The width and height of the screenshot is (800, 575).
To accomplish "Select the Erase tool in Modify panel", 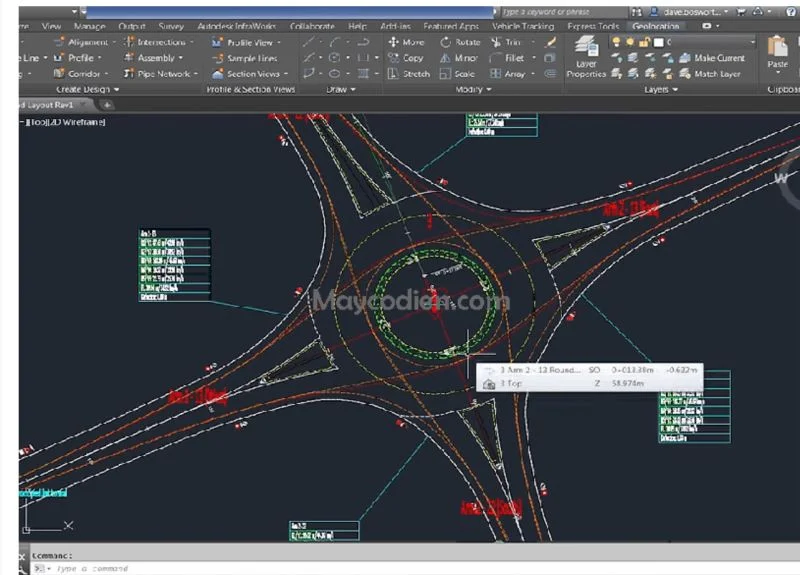I will click(550, 42).
